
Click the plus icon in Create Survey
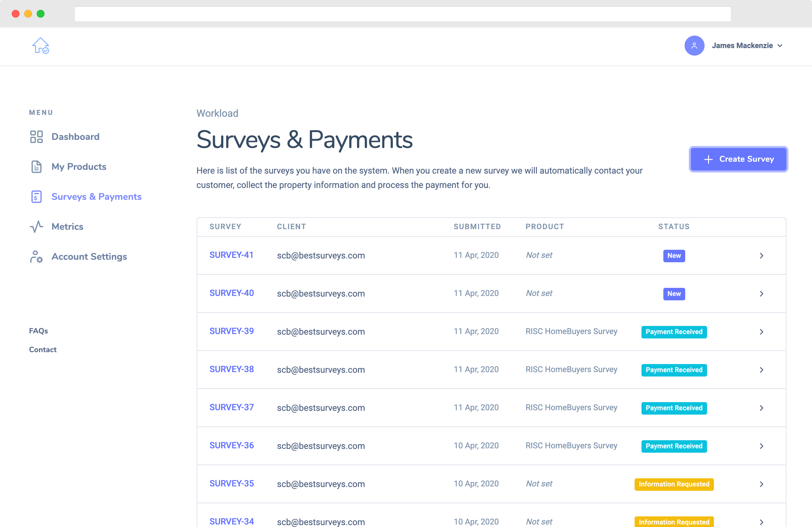click(708, 159)
